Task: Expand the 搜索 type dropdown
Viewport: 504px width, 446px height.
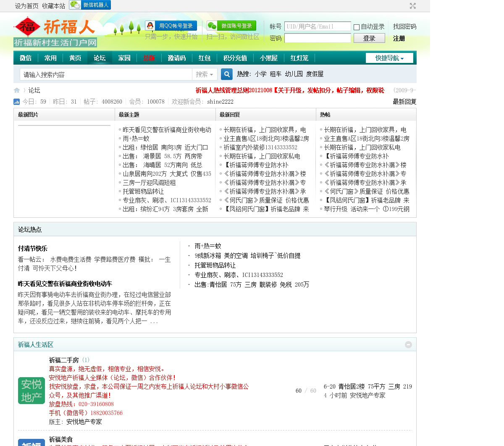Action: (x=205, y=74)
